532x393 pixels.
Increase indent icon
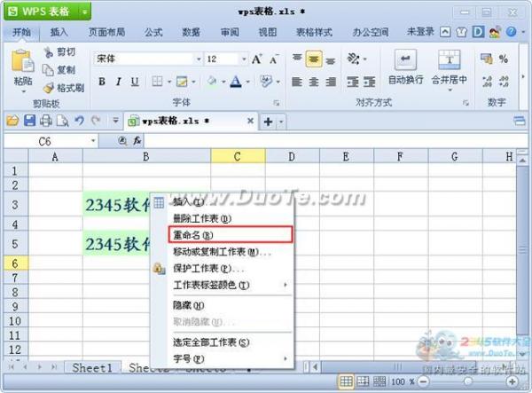point(370,82)
